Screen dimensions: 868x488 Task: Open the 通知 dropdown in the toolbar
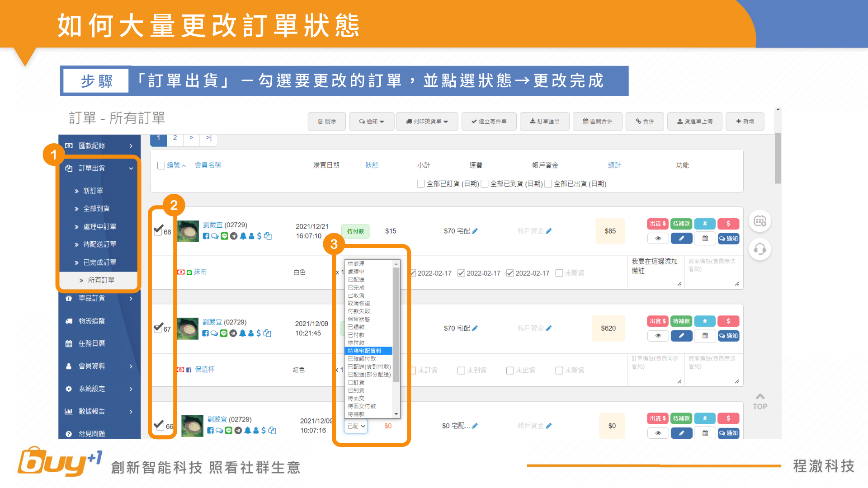point(371,122)
